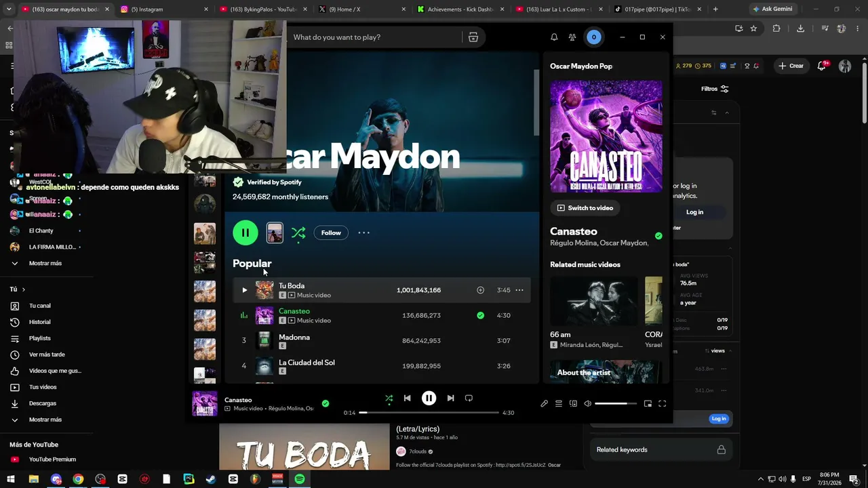Expand Mostrar más under the subscriptions list
Viewport: 868px width, 488px height.
46,263
